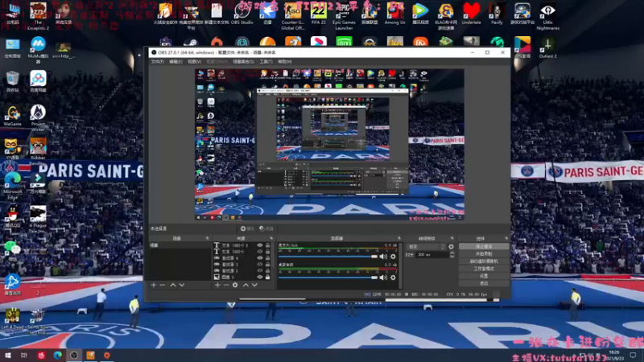Toggle lock on the 图像 2 source

coord(268,277)
